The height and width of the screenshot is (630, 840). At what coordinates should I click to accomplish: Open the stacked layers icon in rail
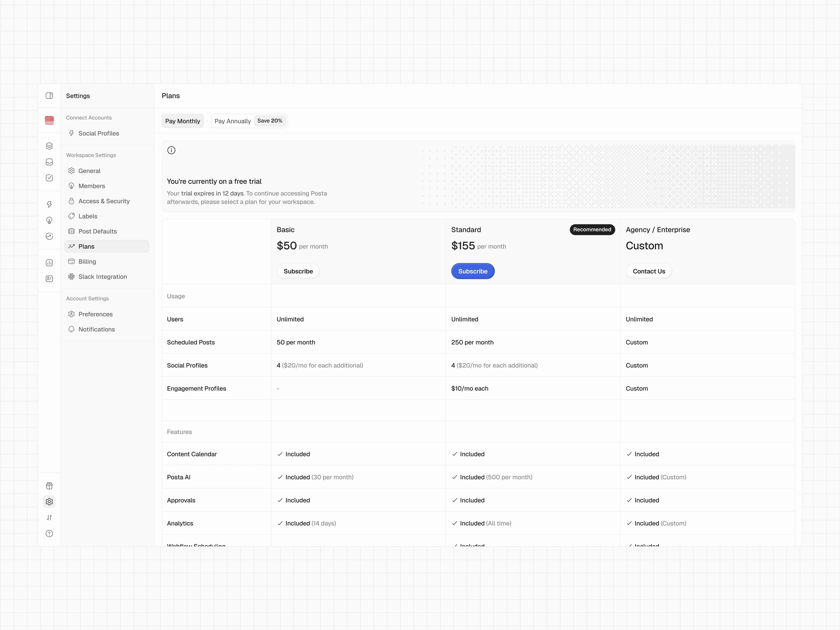click(49, 146)
